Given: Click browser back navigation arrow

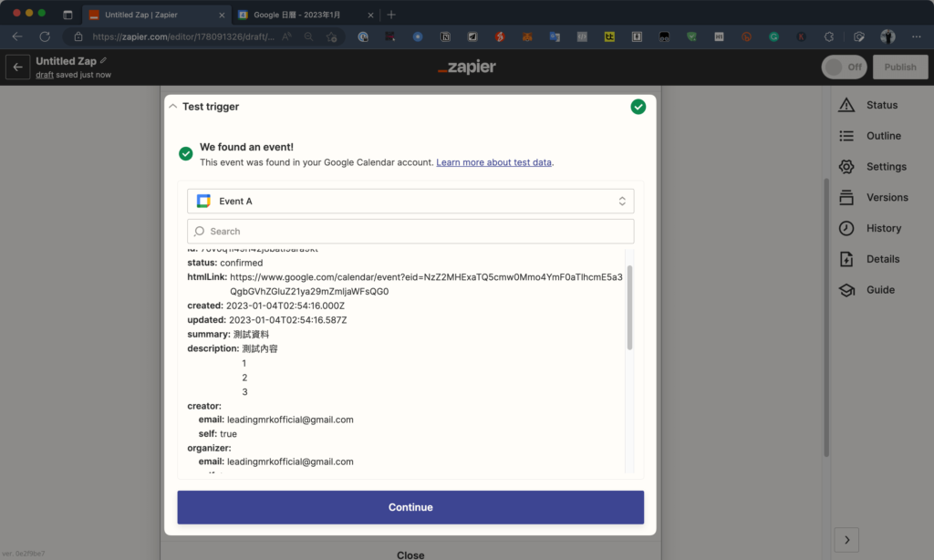Looking at the screenshot, I should pyautogui.click(x=17, y=36).
